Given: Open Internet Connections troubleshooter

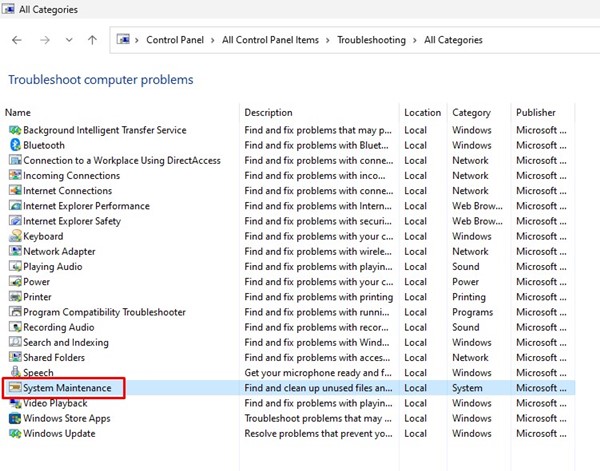Looking at the screenshot, I should [67, 191].
